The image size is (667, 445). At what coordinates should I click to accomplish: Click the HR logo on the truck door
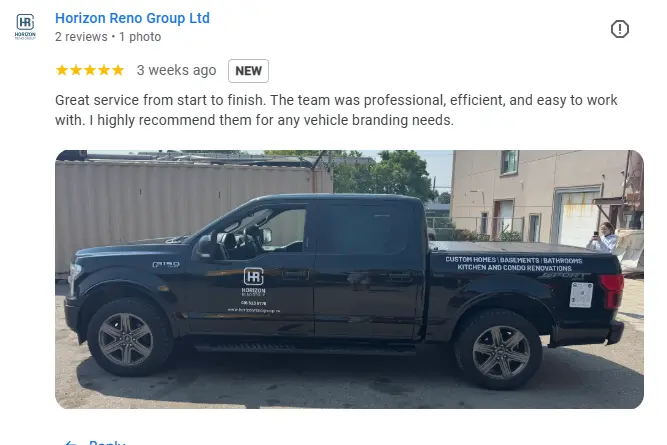tap(254, 277)
